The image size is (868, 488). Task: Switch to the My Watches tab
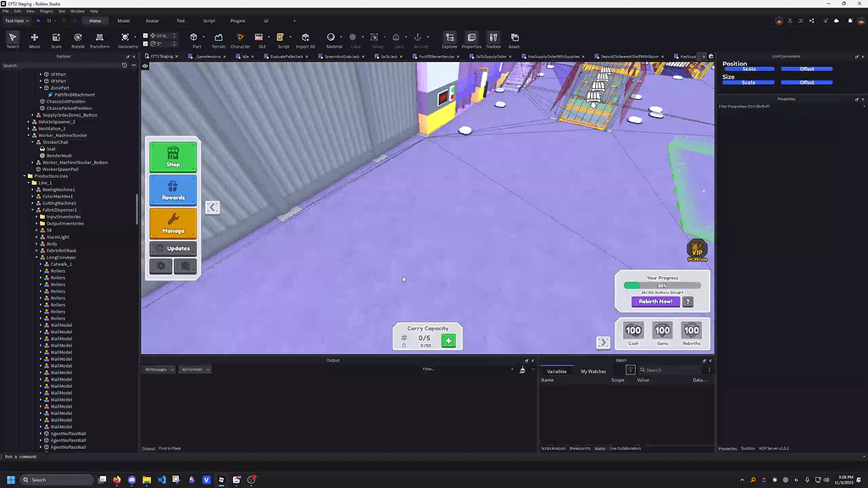[x=593, y=371]
